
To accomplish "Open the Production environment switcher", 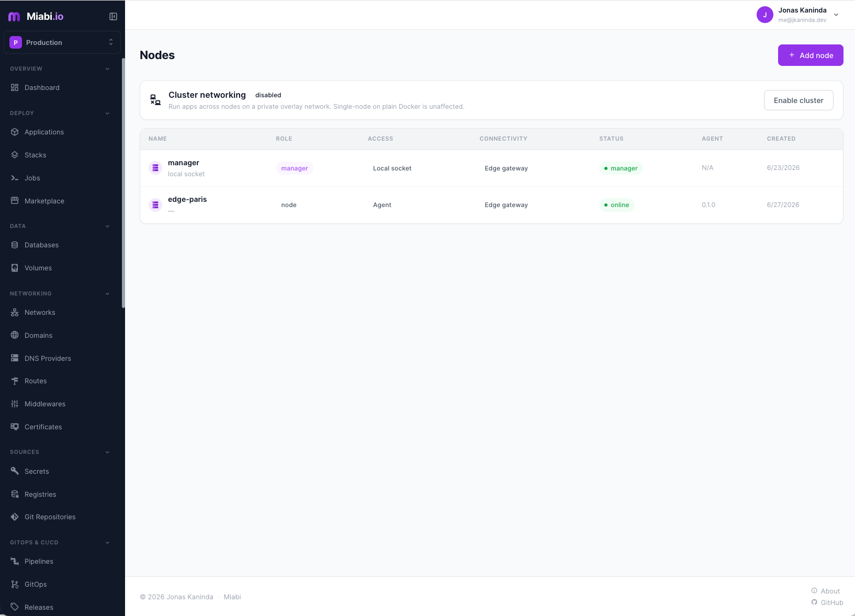I will pyautogui.click(x=62, y=42).
